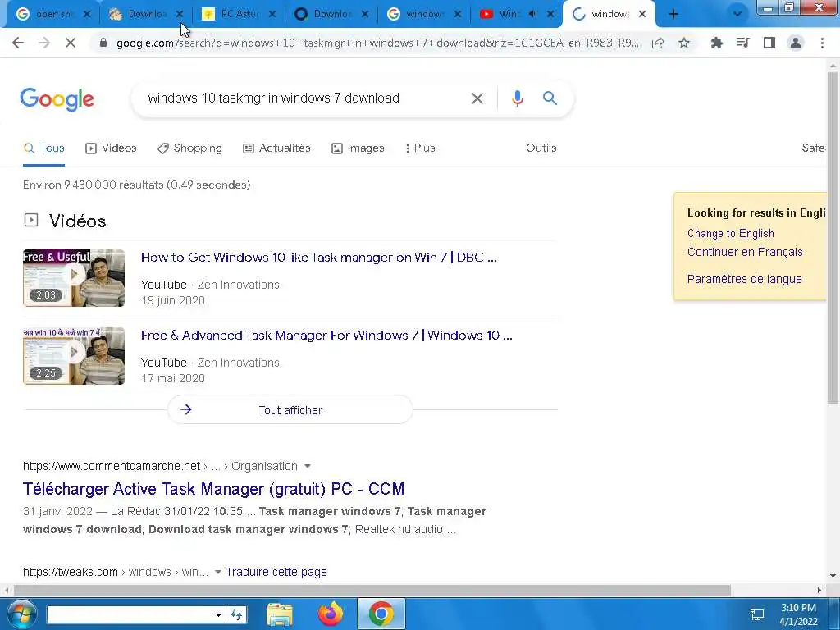
Task: Open the Chrome three-dot menu
Action: (x=822, y=43)
